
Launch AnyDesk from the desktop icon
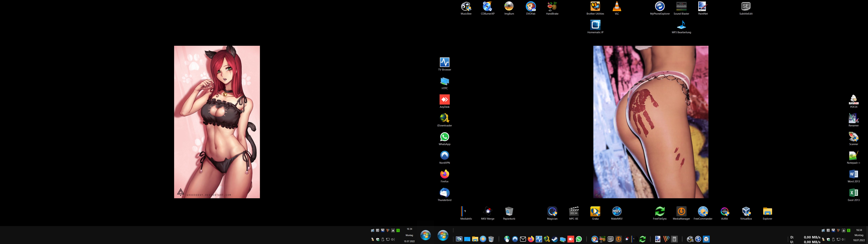click(x=445, y=101)
